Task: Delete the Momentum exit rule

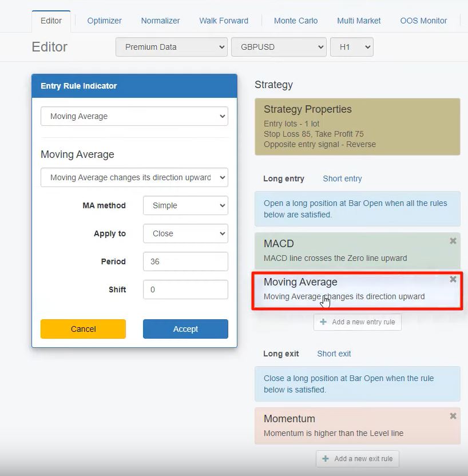Action: click(453, 416)
